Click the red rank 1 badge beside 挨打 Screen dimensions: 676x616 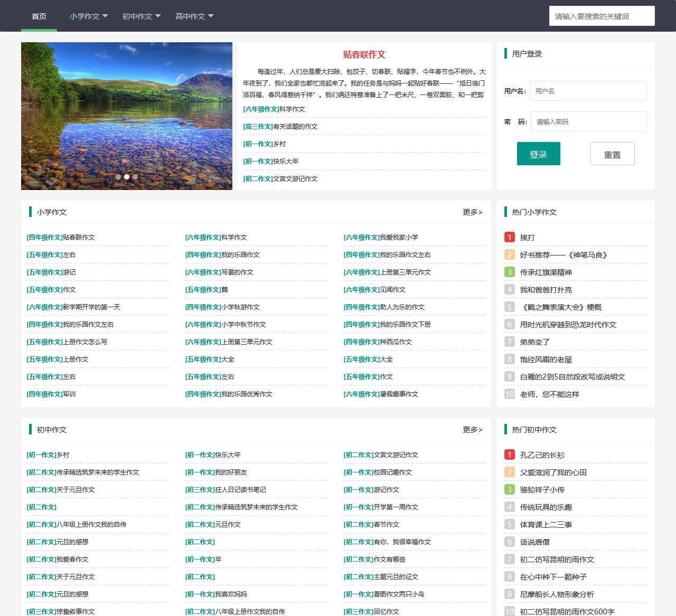point(509,238)
